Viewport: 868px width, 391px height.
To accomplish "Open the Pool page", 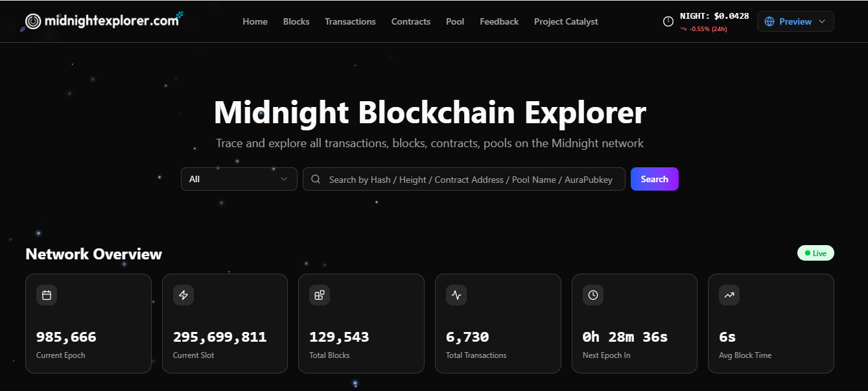I will coord(455,21).
